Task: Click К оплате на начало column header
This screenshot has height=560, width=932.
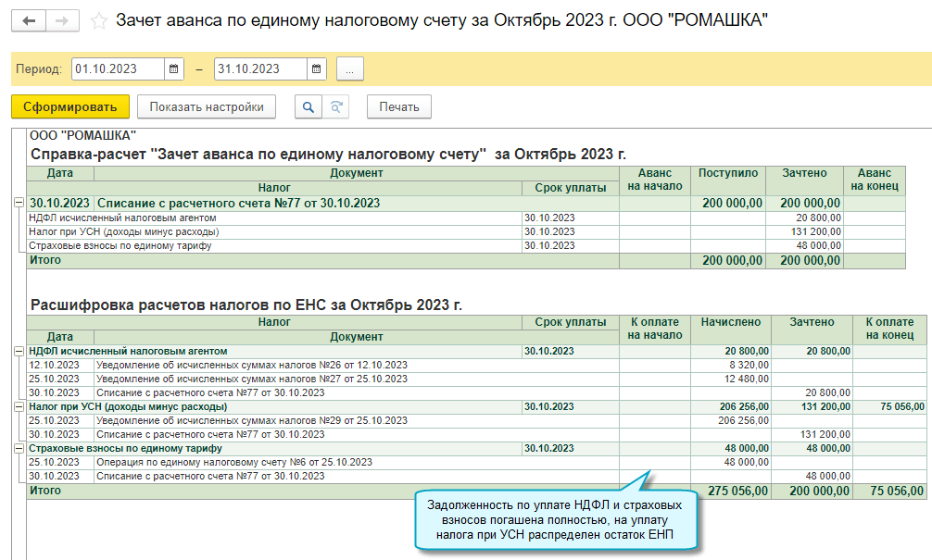Action: [655, 329]
